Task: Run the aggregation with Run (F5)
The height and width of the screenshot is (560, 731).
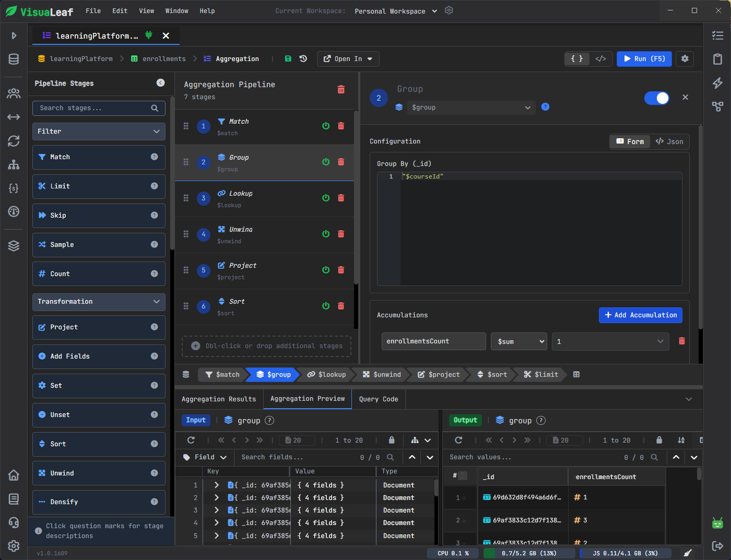Action: pyautogui.click(x=645, y=58)
